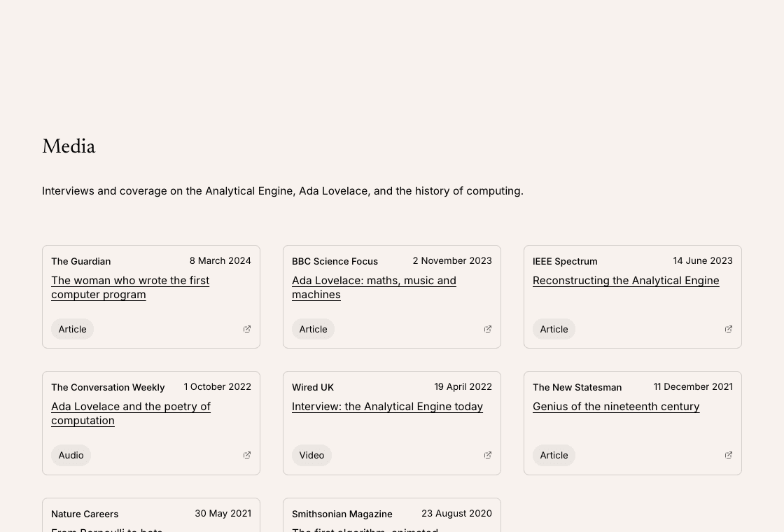Click the date '1 October 2022'
Screen dimensions: 784x532
click(218, 386)
